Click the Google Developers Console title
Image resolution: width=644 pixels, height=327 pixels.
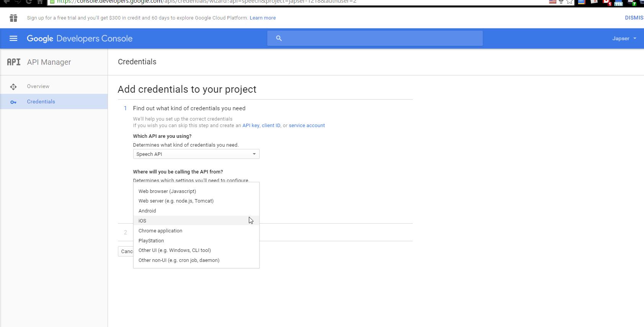[x=80, y=38]
